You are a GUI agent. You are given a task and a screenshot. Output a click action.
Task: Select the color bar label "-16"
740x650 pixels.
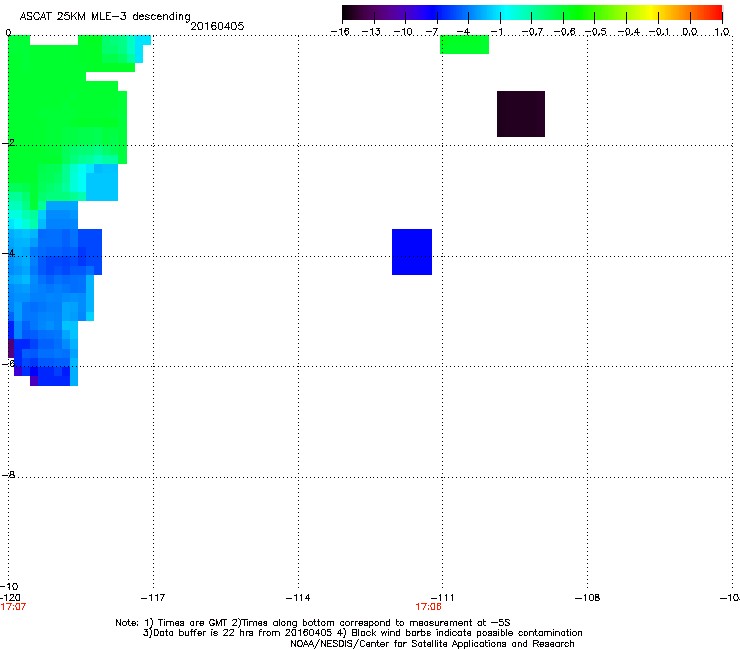[340, 32]
